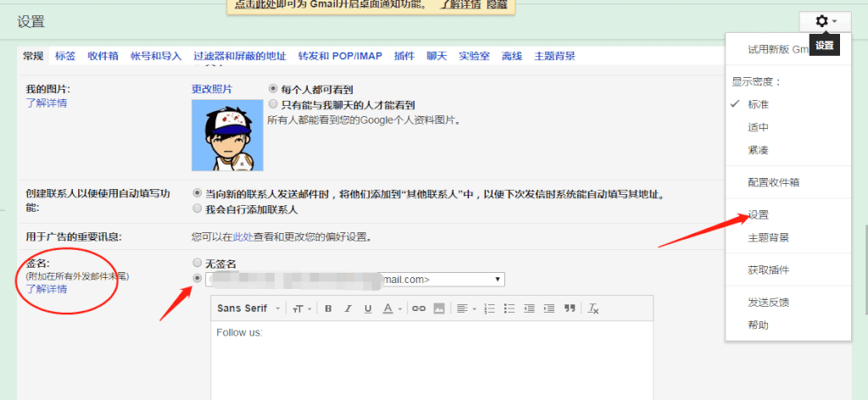868x400 pixels.
Task: Remove formatting from signature text
Action: point(593,308)
